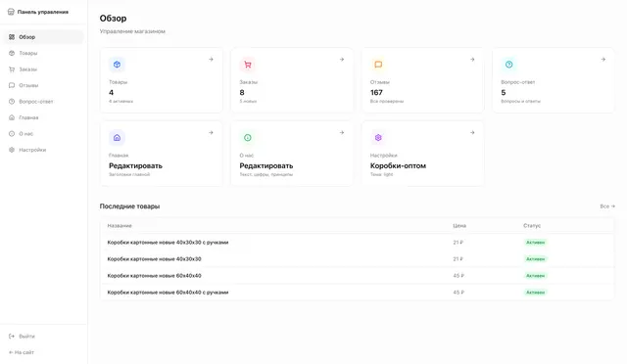The image size is (627, 364).
Task: Click the purple home icon on Главная card
Action: pyautogui.click(x=117, y=137)
